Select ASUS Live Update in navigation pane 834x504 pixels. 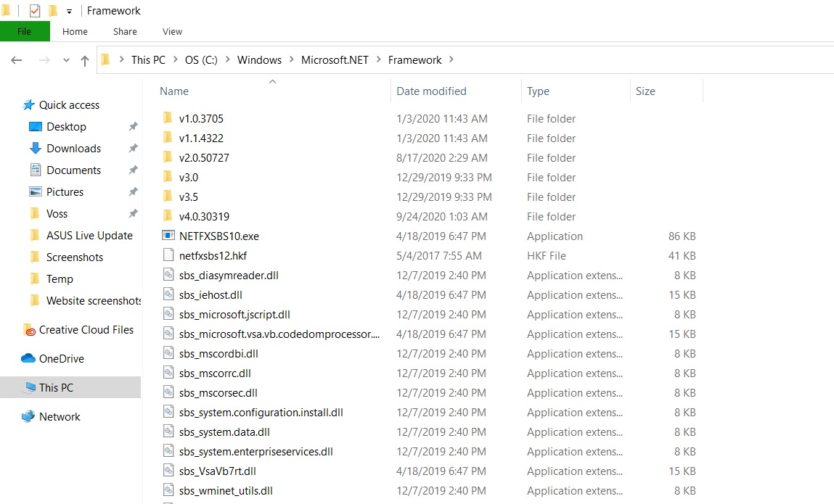click(89, 236)
